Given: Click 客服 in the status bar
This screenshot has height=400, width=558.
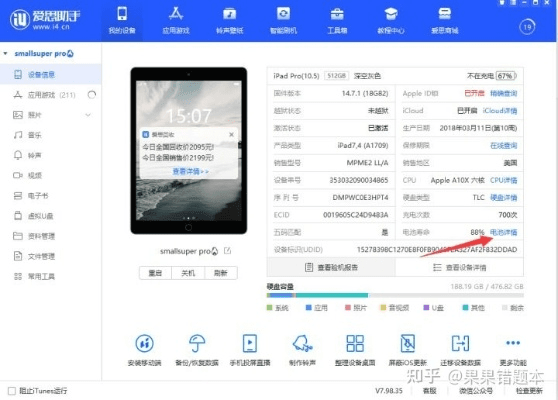Looking at the screenshot, I should click(430, 391).
